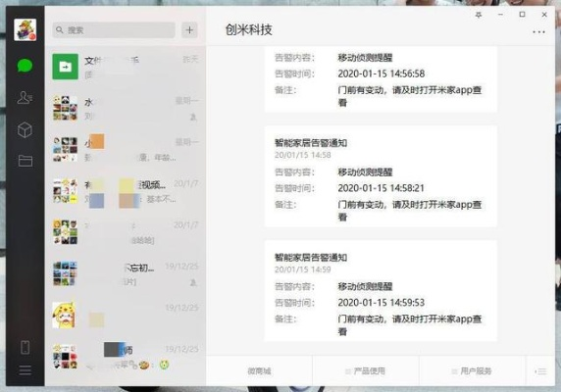Pin the window with the pin icon
The image size is (561, 392).
(479, 15)
